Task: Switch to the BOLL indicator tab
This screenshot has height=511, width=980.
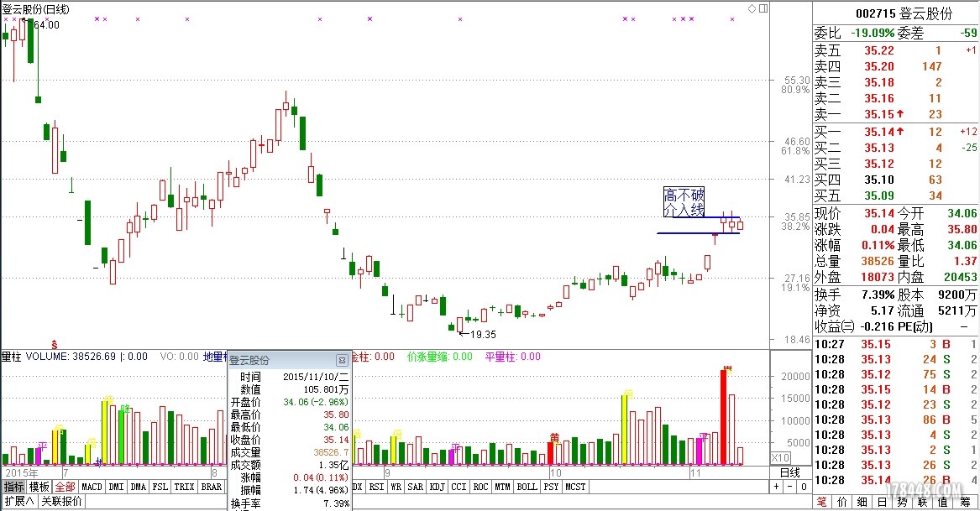Action: (527, 486)
